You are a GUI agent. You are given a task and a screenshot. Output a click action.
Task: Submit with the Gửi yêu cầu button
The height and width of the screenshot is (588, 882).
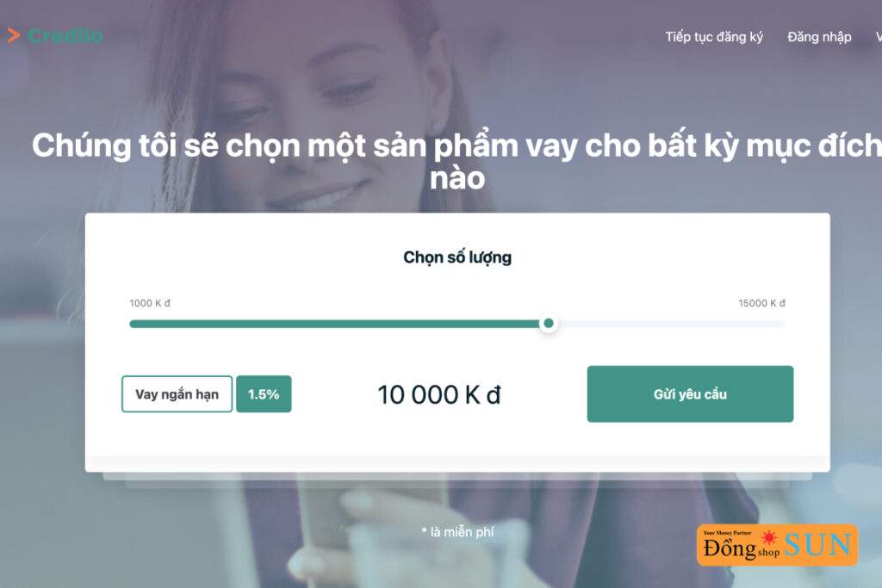click(x=690, y=394)
